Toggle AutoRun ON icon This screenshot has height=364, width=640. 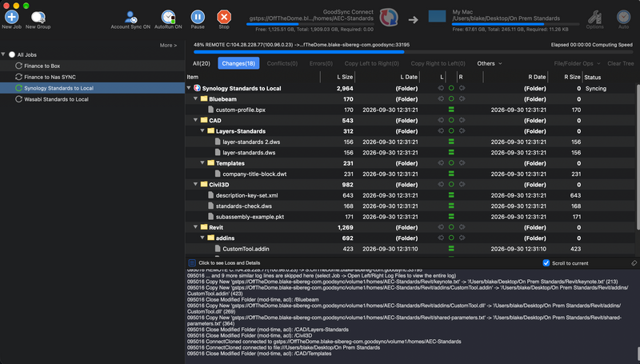168,17
